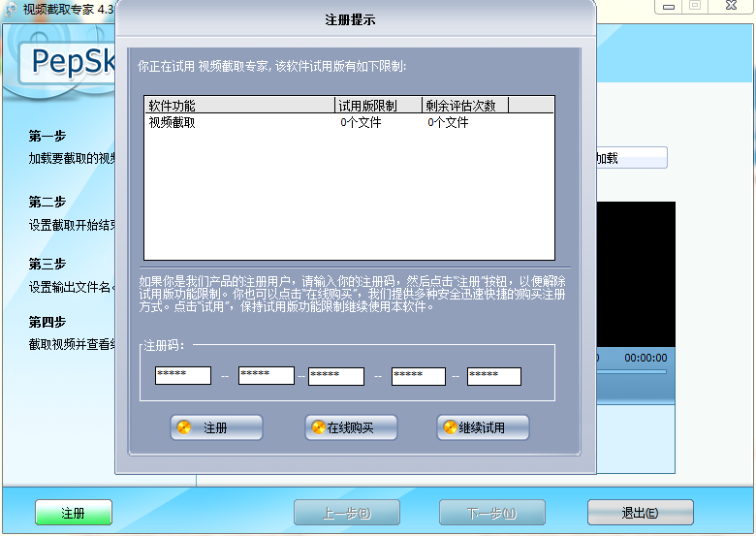
Task: Click the 下一步(N) button in main window
Action: (491, 513)
